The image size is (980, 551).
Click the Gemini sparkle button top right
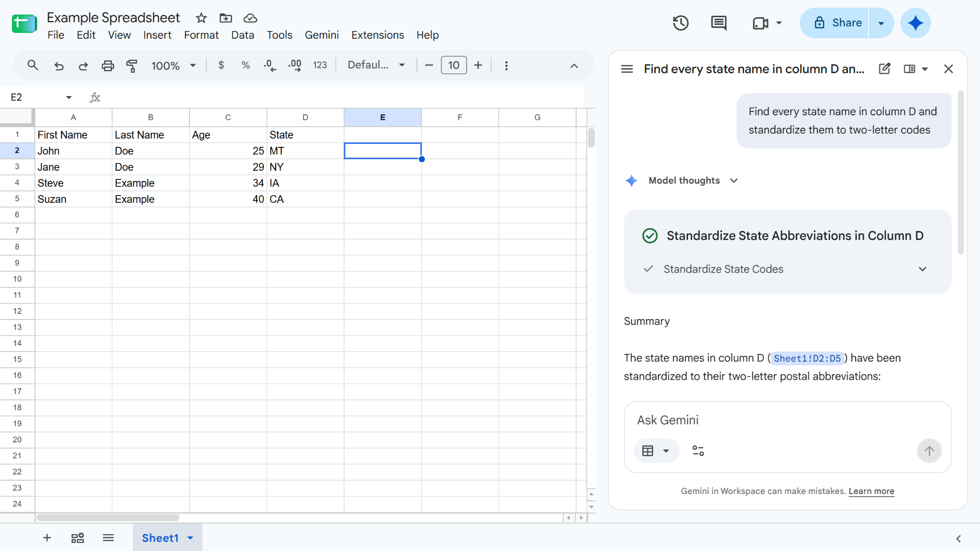(915, 23)
